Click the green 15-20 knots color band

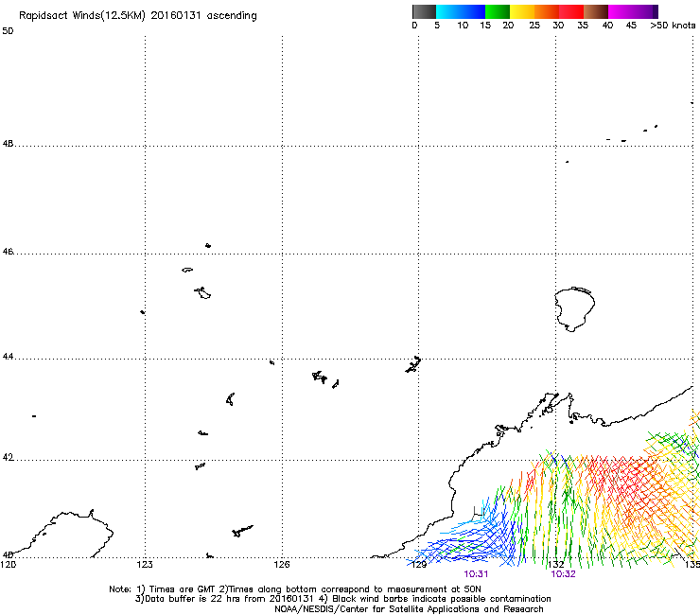[498, 11]
